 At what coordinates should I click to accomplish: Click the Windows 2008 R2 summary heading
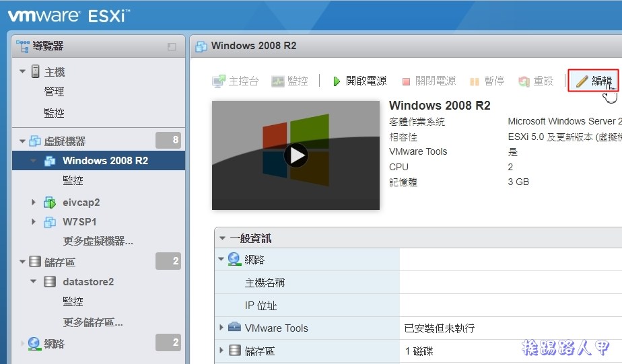tap(440, 106)
